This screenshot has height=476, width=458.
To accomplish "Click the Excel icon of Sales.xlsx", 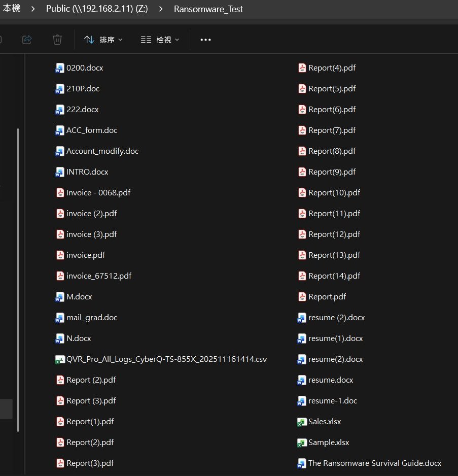I will 302,422.
